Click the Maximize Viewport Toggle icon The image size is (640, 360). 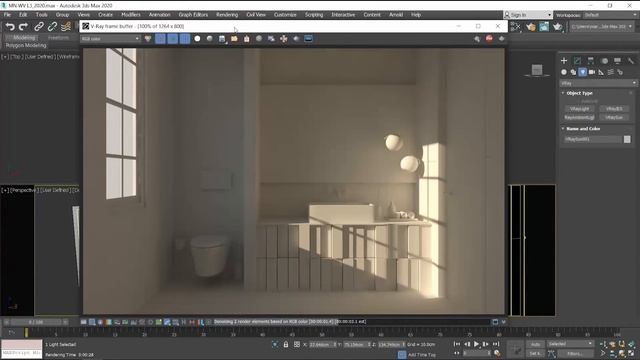click(631, 353)
